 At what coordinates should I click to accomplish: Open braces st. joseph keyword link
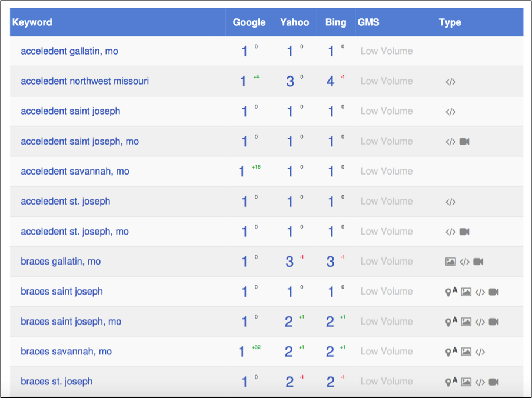pyautogui.click(x=56, y=382)
